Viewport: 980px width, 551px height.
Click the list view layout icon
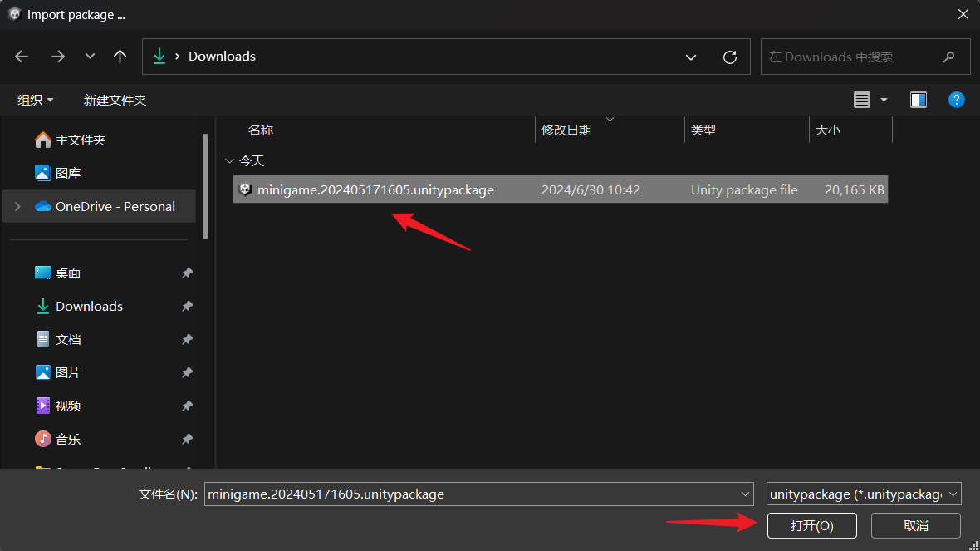coord(860,99)
